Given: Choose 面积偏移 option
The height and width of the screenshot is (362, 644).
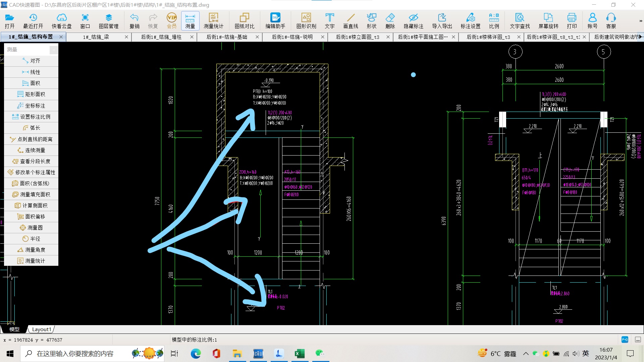Looking at the screenshot, I should [x=31, y=217].
